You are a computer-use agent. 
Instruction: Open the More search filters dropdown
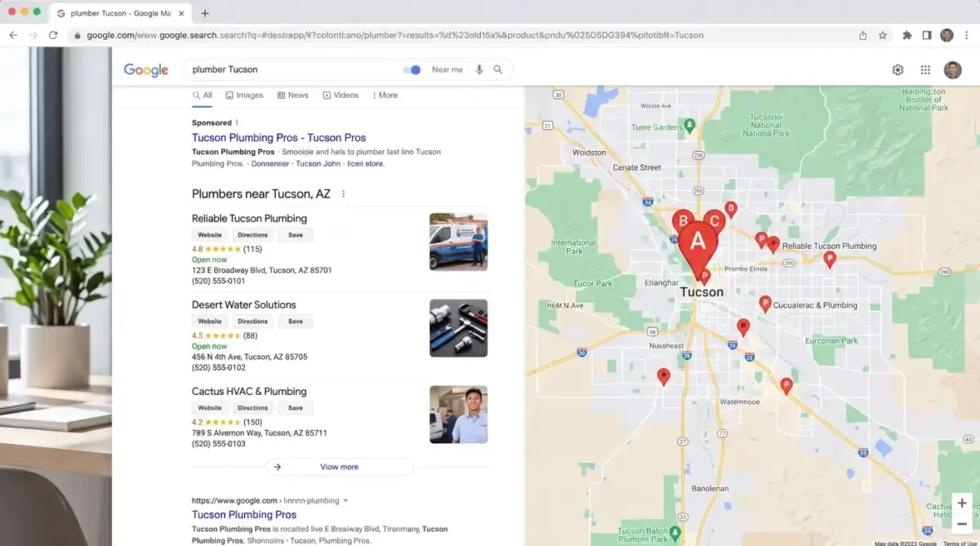pyautogui.click(x=385, y=95)
